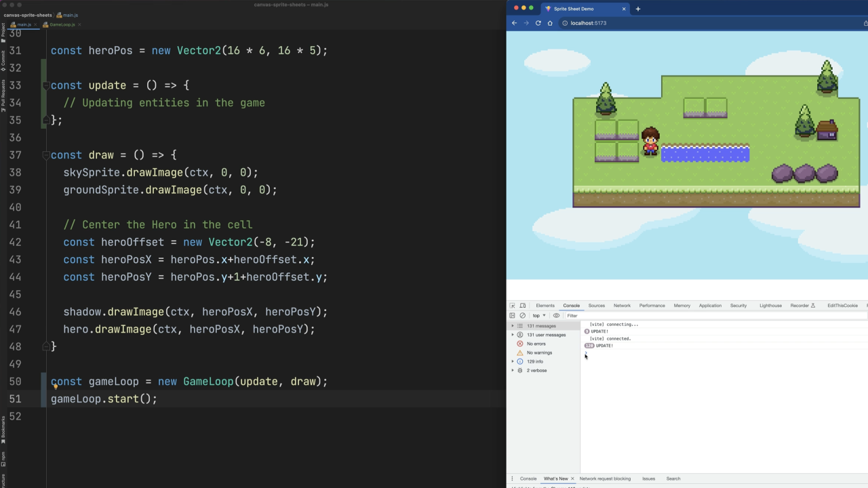This screenshot has height=488, width=868.
Task: Go forward in the browser
Action: [526, 23]
